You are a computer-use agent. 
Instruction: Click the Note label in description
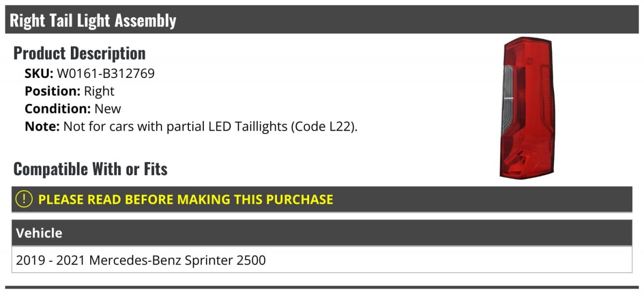point(42,127)
